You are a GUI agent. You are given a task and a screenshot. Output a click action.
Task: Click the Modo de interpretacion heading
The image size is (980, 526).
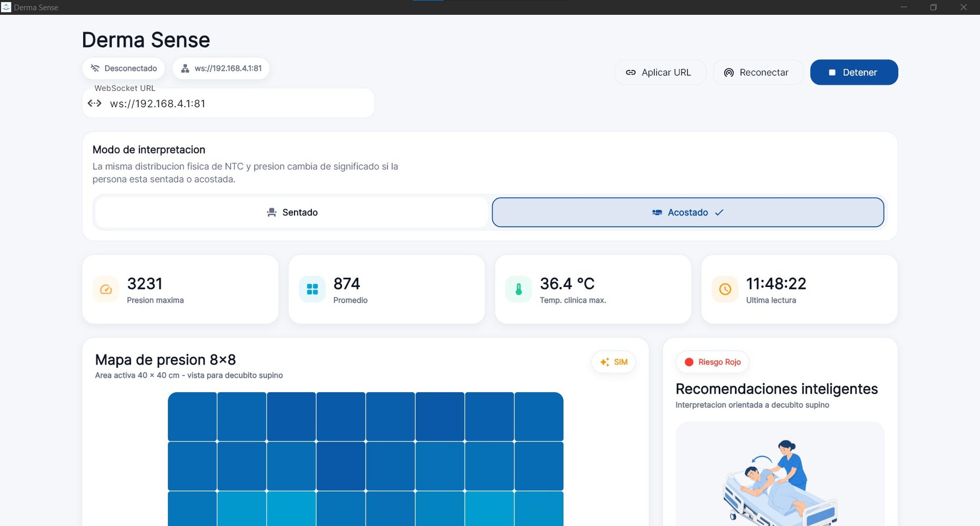pyautogui.click(x=149, y=150)
